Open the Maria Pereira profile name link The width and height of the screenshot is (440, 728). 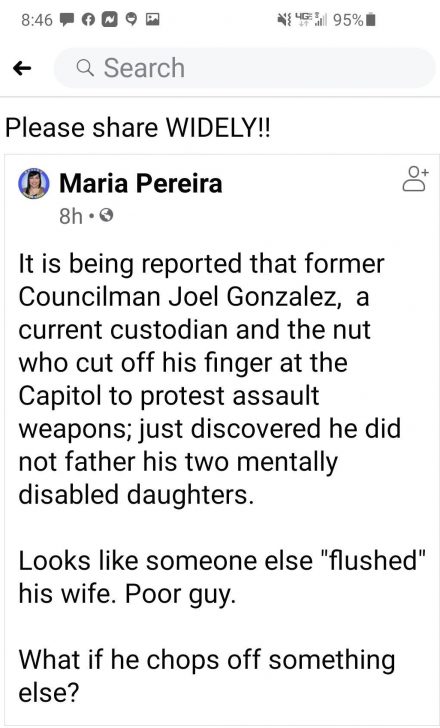point(141,182)
